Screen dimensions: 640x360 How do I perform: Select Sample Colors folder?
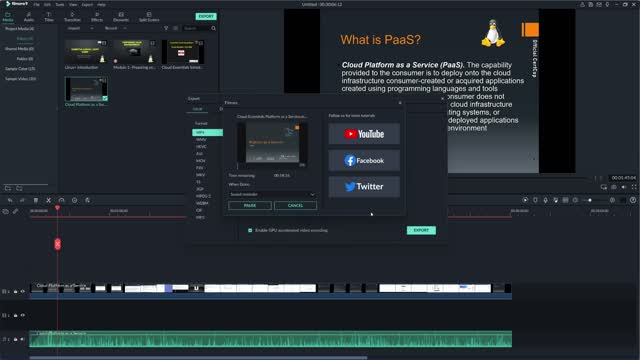20,69
